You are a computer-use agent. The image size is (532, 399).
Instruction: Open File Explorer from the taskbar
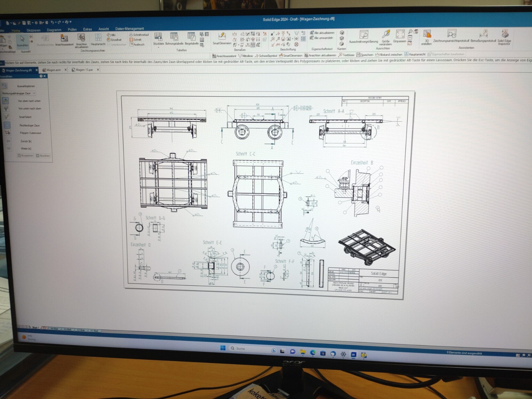[303, 352]
